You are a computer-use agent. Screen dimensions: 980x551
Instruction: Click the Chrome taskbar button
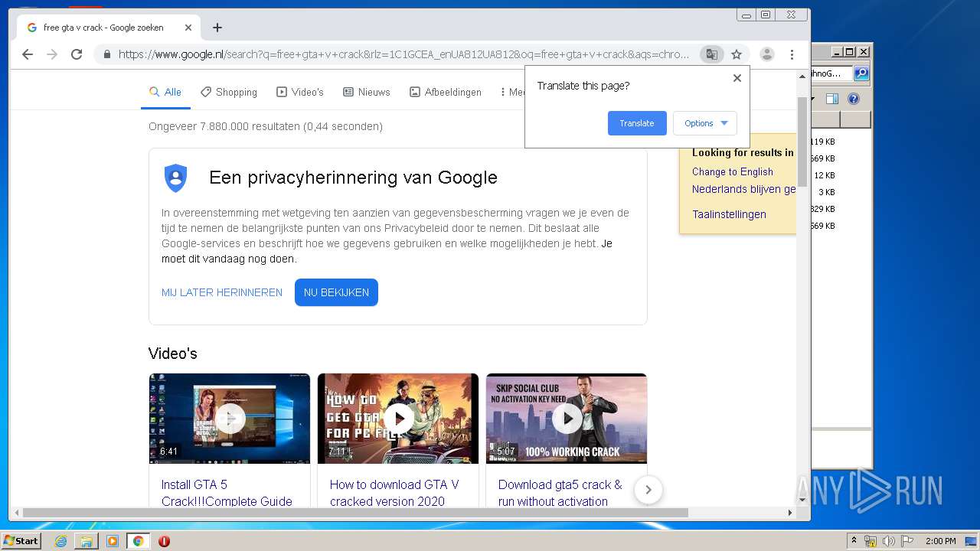coord(138,541)
